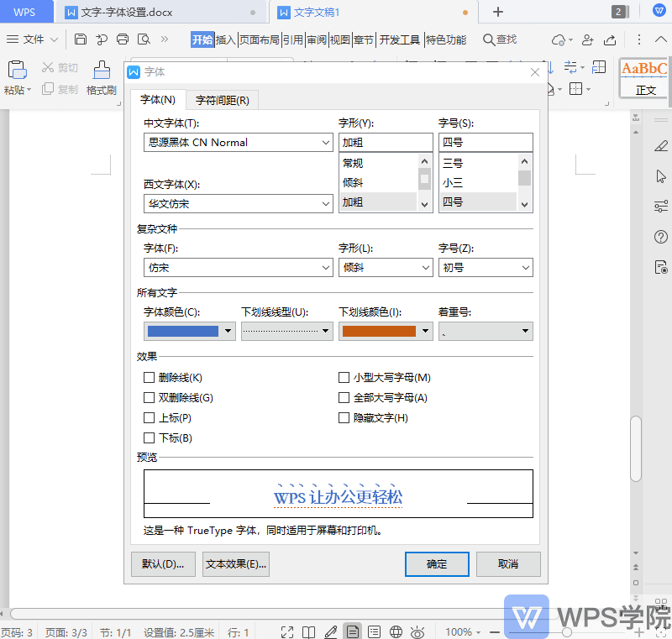
Task: Open Print Preview magnifier icon
Action: (144, 39)
